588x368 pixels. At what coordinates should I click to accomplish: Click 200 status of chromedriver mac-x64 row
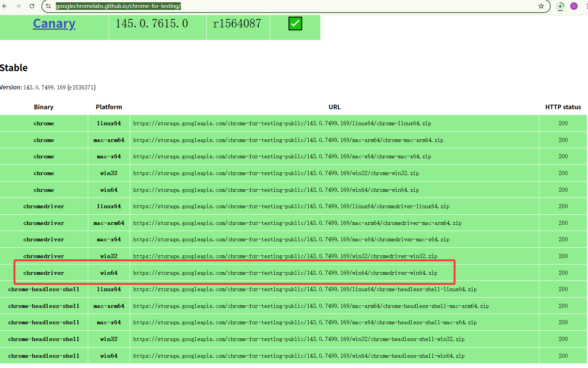(x=563, y=239)
